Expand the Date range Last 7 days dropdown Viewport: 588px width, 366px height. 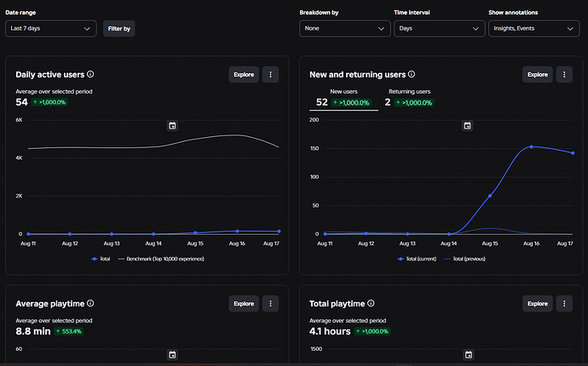[51, 28]
